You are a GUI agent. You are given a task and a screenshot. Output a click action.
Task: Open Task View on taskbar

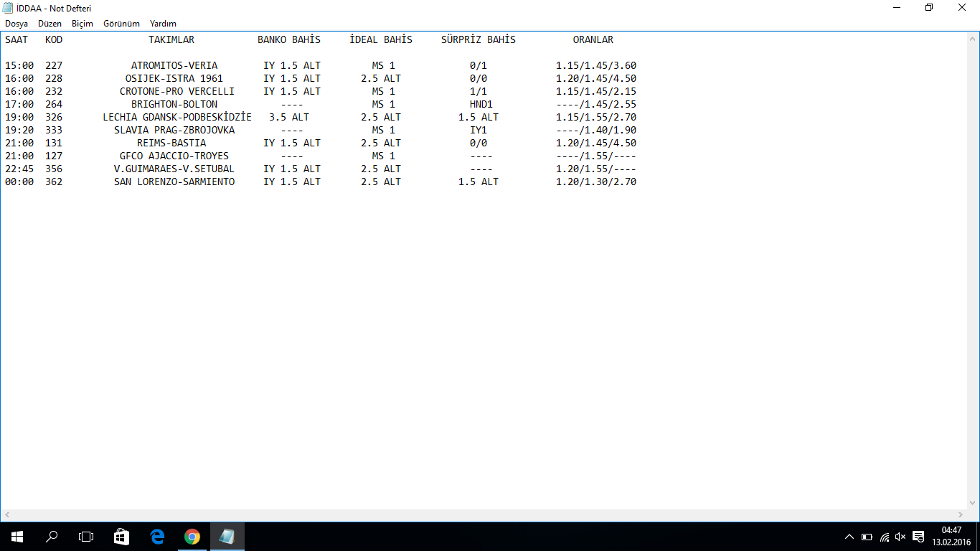86,537
